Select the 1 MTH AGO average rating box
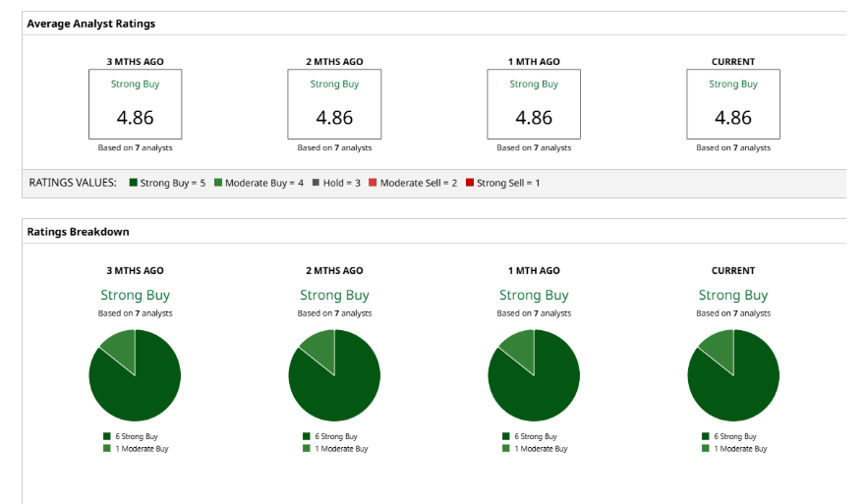 [534, 104]
